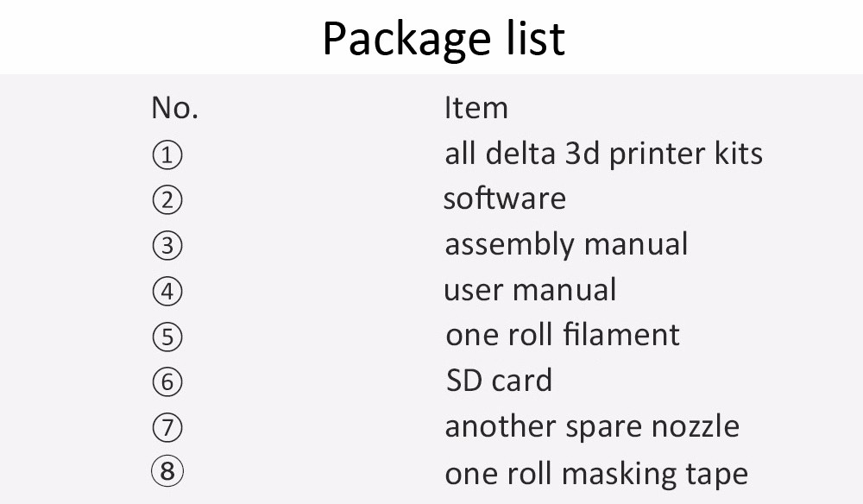Select the circled number 4 marker
The height and width of the screenshot is (504, 863).
coord(167,292)
